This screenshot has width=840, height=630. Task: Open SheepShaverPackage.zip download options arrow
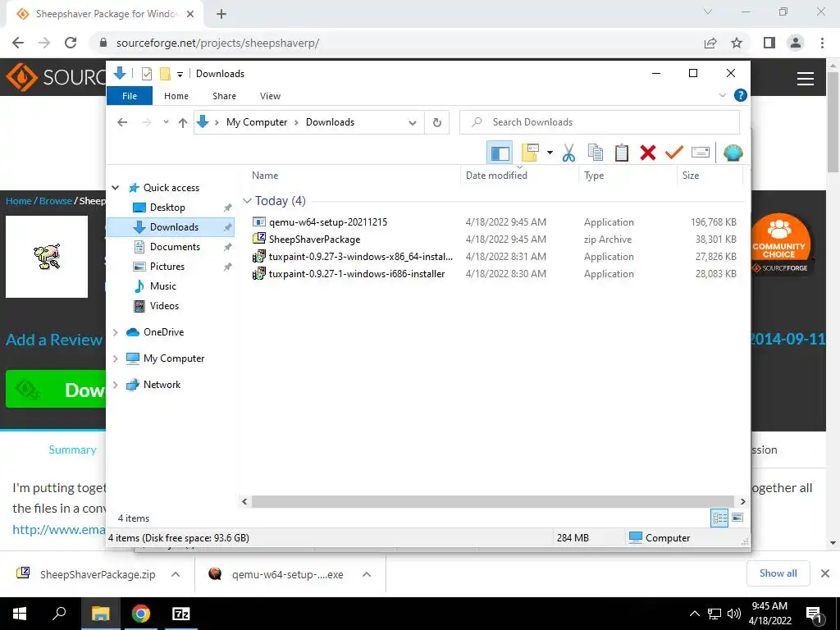click(x=176, y=574)
